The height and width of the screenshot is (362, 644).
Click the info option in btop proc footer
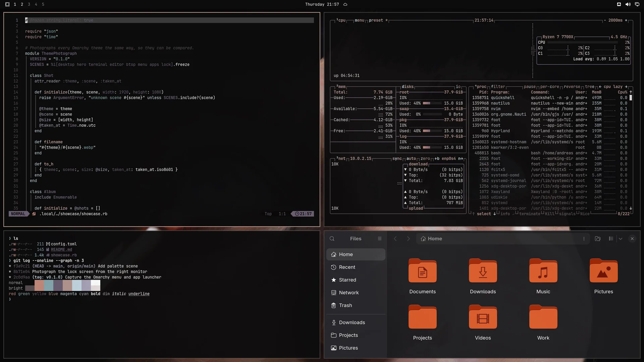tap(505, 214)
